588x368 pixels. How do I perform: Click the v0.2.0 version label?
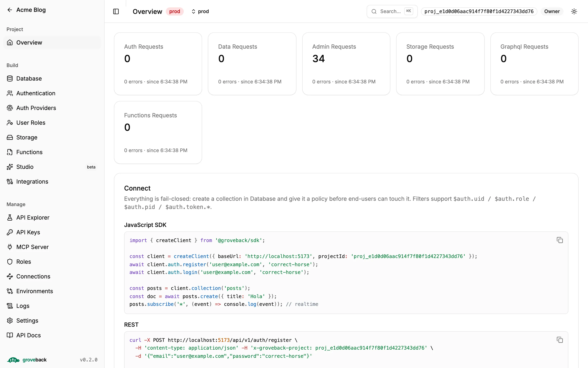[89, 360]
